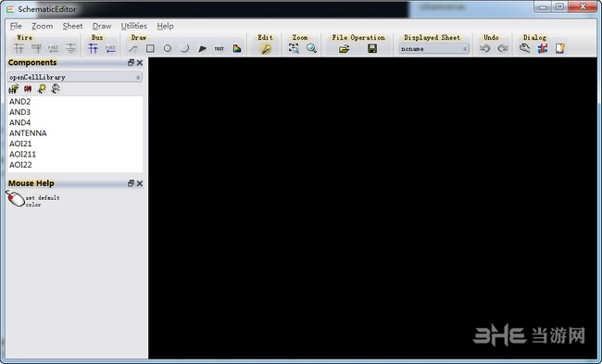The height and width of the screenshot is (364, 602).
Task: Open a file with the folder icon
Action: [x=344, y=48]
